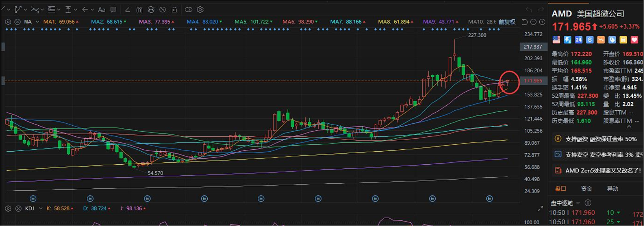Image resolution: width=644 pixels, height=226 pixels.
Task: Open drawing toolbar settings gear
Action: pyautogui.click(x=200, y=10)
